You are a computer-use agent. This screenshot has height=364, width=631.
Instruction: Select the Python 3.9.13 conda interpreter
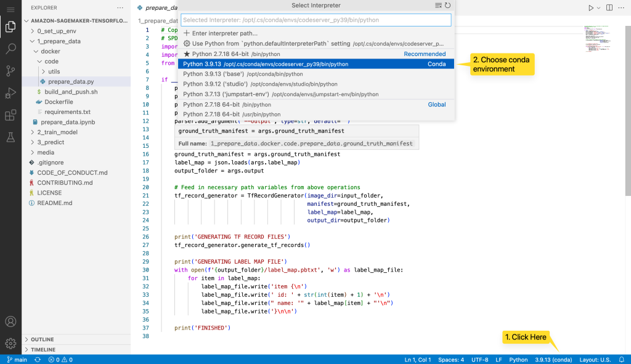[x=277, y=63]
